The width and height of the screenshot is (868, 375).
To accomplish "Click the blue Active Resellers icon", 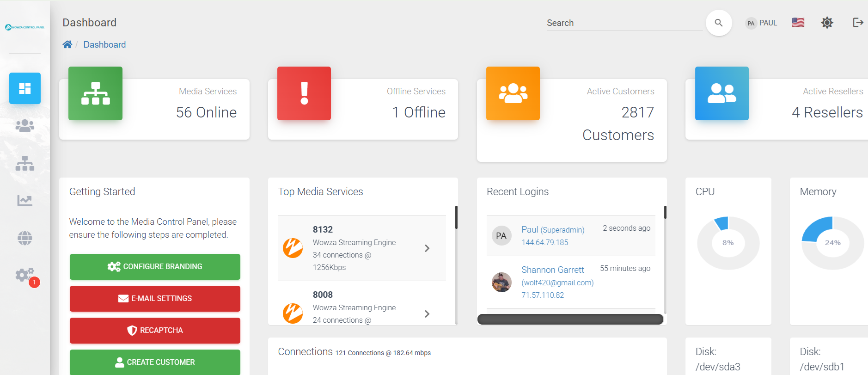I will point(722,93).
